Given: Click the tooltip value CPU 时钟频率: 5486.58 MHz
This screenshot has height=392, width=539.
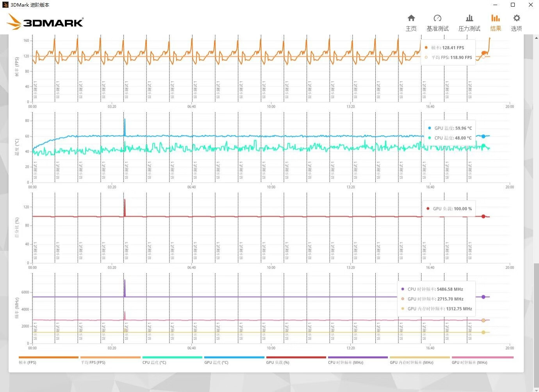Looking at the screenshot, I should coord(435,289).
